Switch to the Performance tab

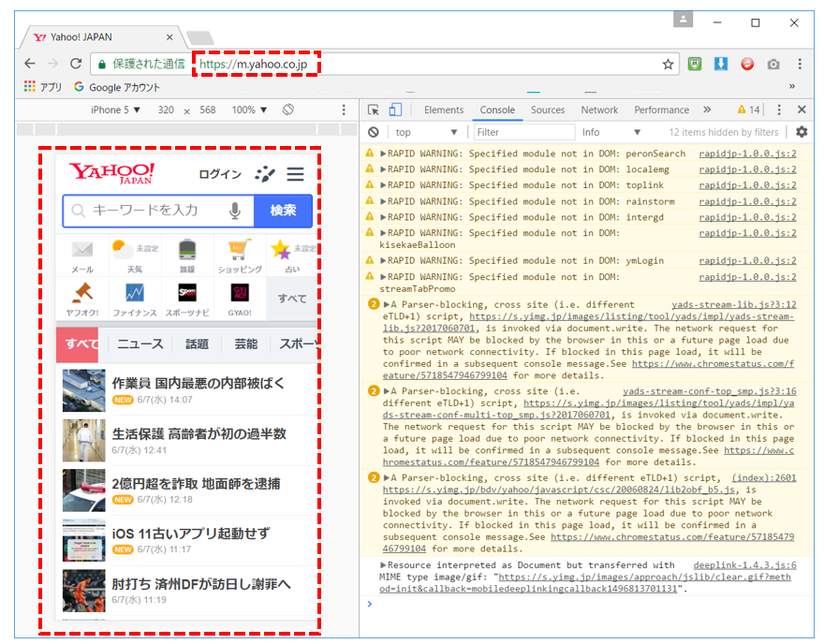[661, 110]
